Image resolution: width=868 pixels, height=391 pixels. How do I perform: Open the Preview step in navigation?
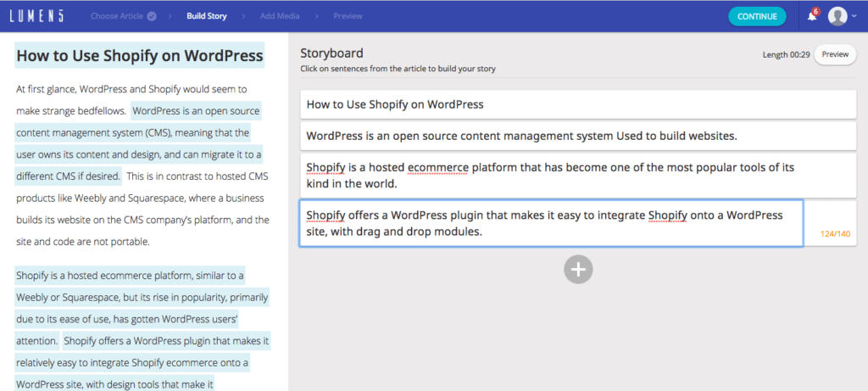click(348, 16)
